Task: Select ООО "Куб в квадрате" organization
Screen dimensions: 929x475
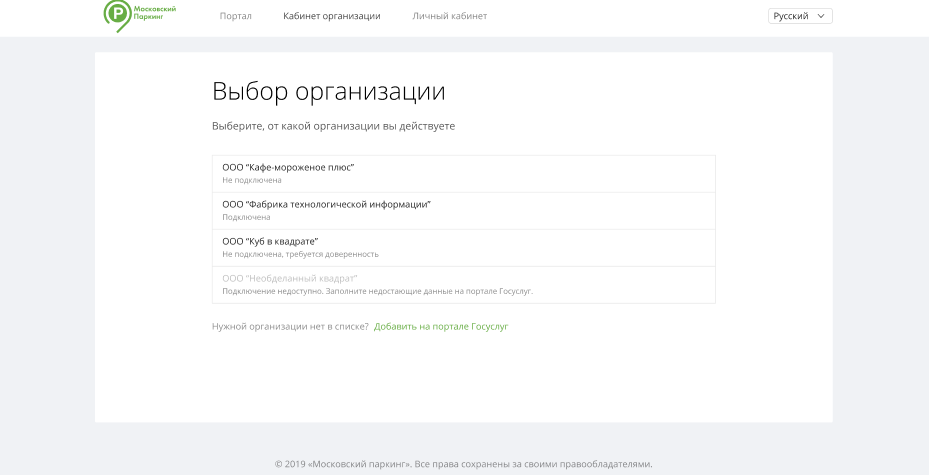Action: [x=270, y=241]
